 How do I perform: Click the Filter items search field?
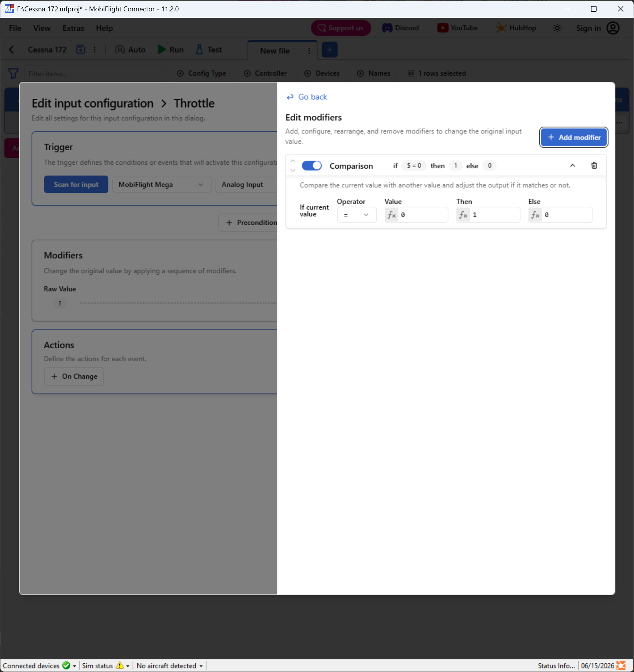tap(95, 74)
